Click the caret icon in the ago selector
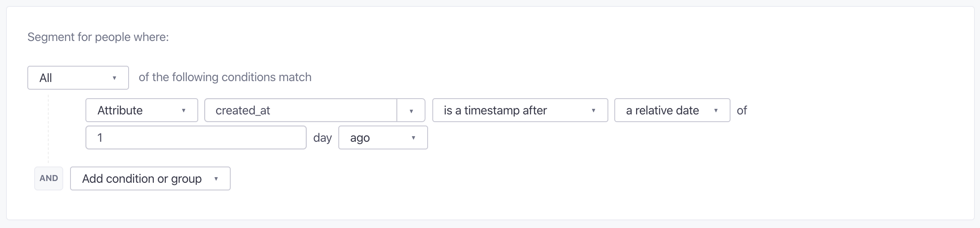The image size is (980, 228). 414,138
